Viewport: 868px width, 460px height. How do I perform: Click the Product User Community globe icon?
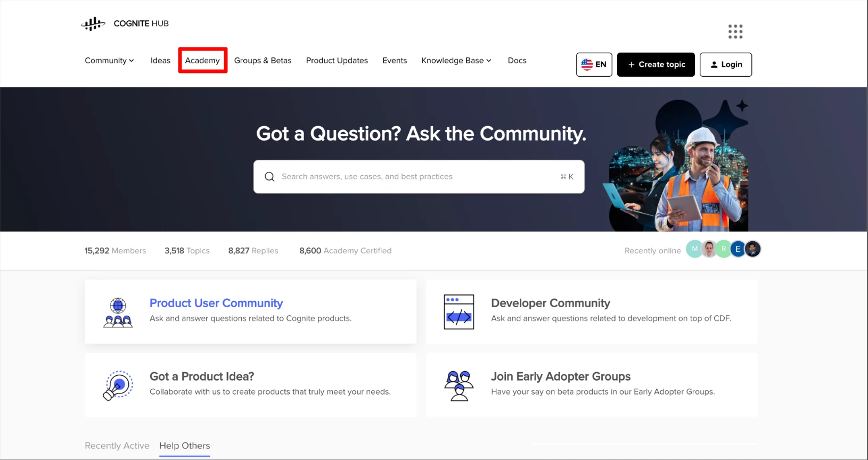118,313
